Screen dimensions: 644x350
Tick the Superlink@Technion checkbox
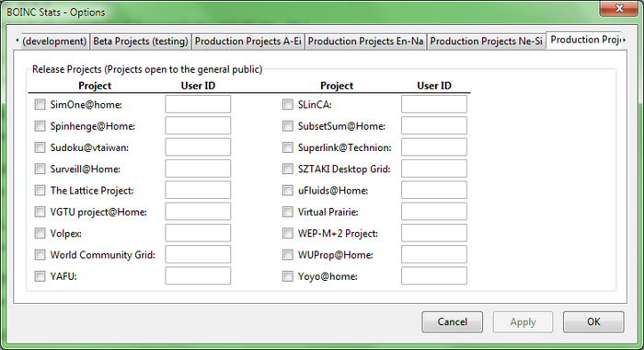[x=287, y=147]
